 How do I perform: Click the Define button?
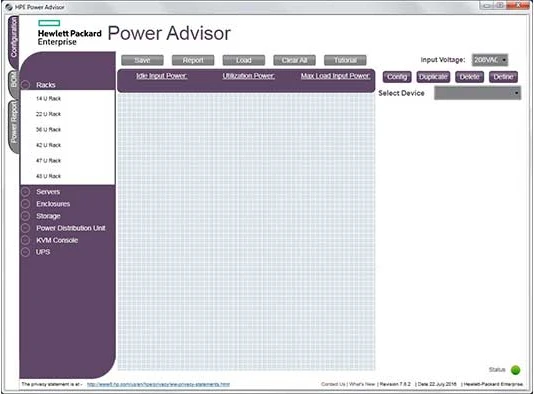click(x=503, y=77)
